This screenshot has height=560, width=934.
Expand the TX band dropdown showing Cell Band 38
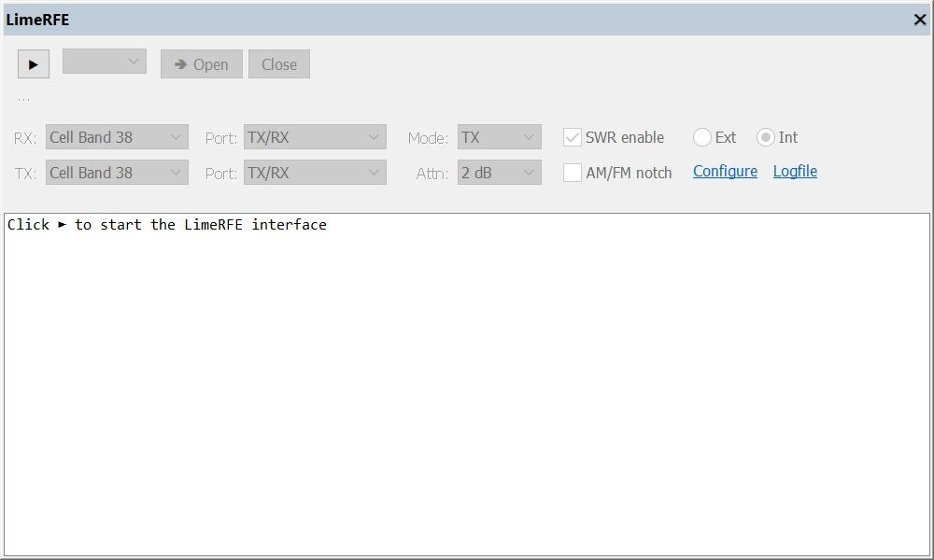pos(117,173)
